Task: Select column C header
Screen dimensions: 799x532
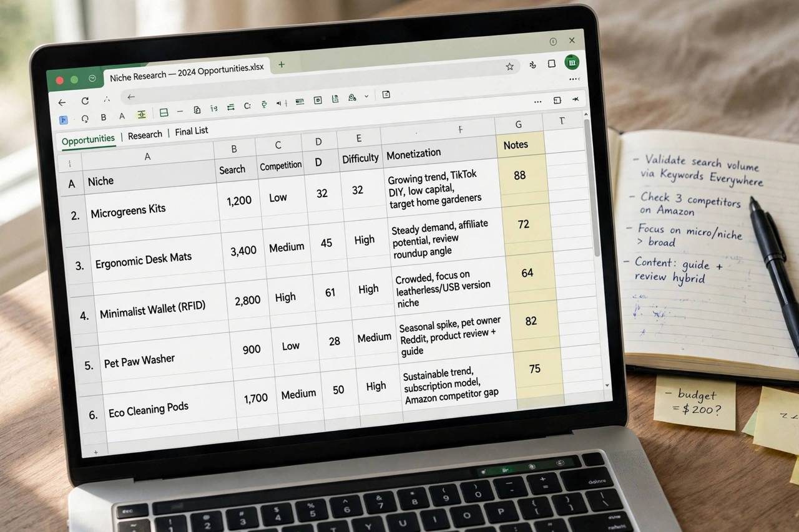Action: coord(278,145)
